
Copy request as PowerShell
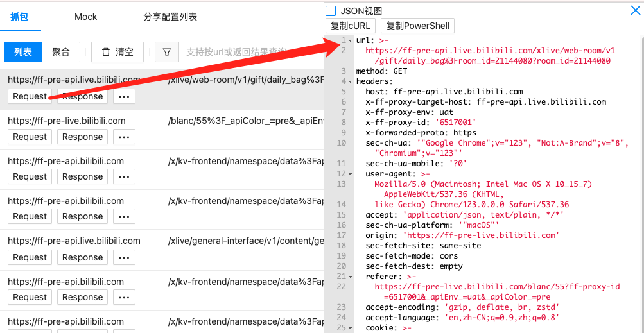point(418,26)
